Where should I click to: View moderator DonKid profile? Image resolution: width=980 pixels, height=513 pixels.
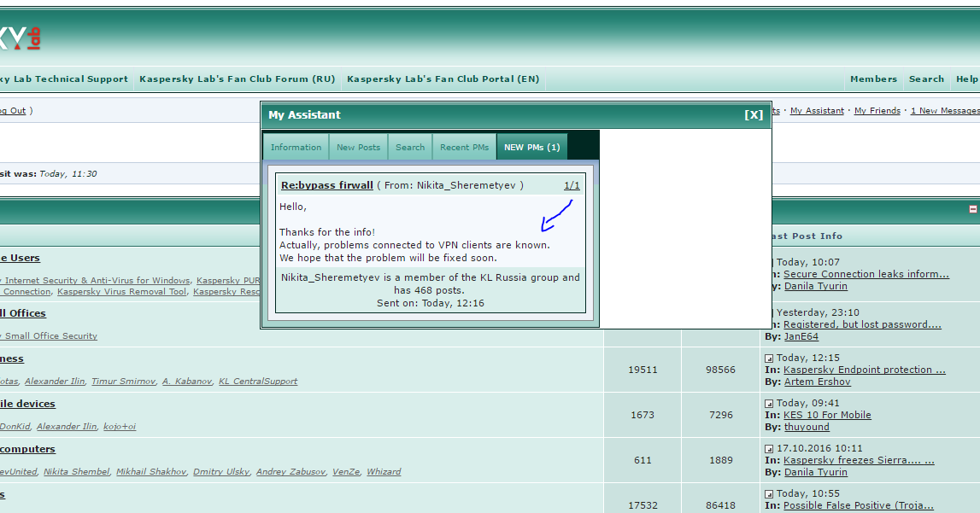15,427
